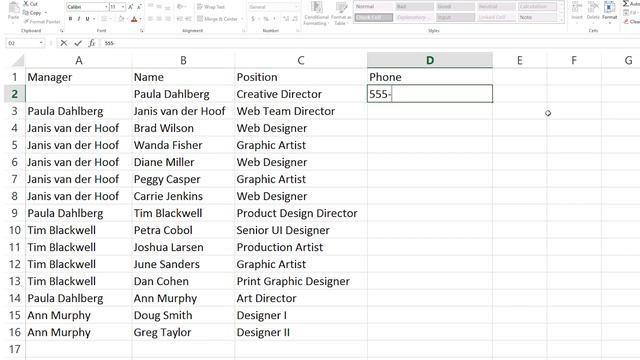Toggle underline formatting
This screenshot has width=640, height=360.
click(x=87, y=19)
